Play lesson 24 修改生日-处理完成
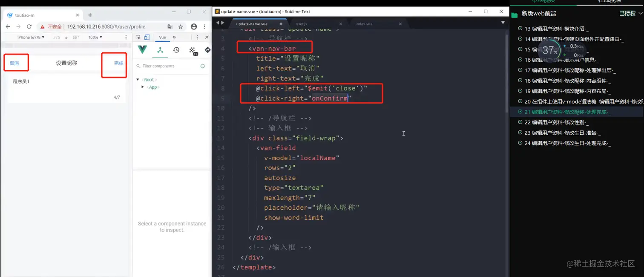Viewport: 644px width, 277px height. [x=564, y=143]
